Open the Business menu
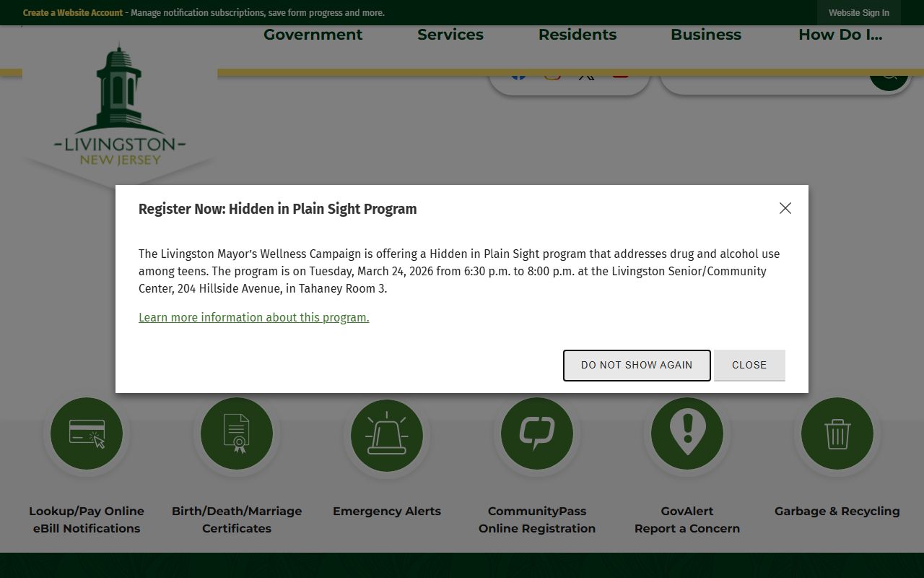The height and width of the screenshot is (578, 924). [x=706, y=35]
